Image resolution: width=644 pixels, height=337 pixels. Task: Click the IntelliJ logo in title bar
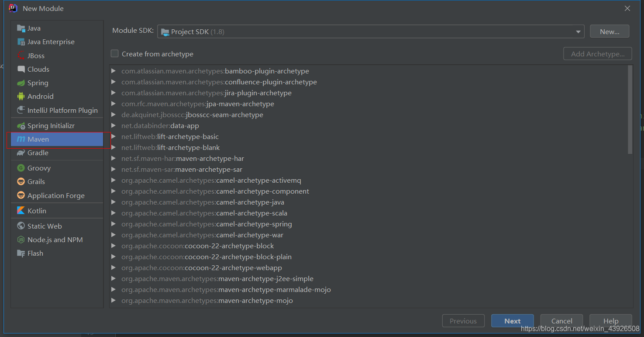[13, 8]
